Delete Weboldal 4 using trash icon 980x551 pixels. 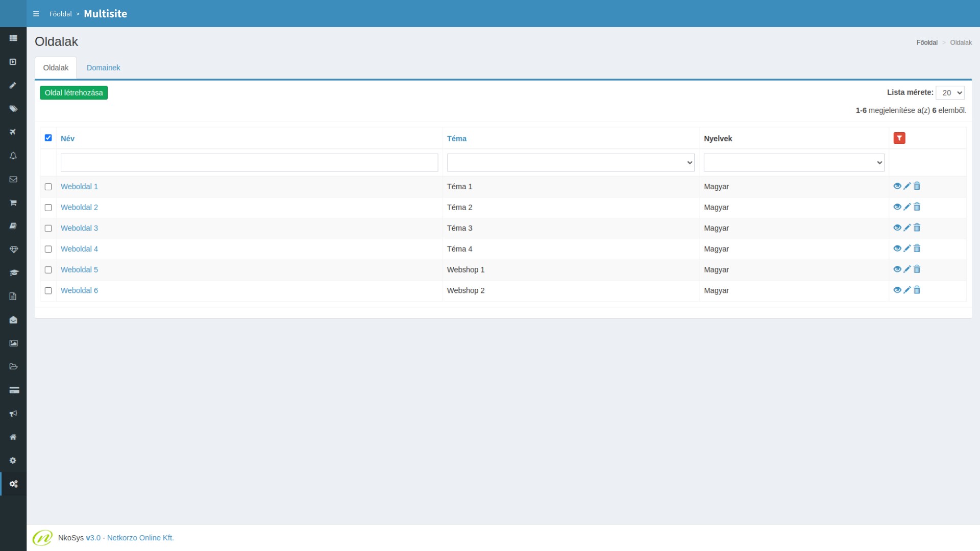[917, 248]
